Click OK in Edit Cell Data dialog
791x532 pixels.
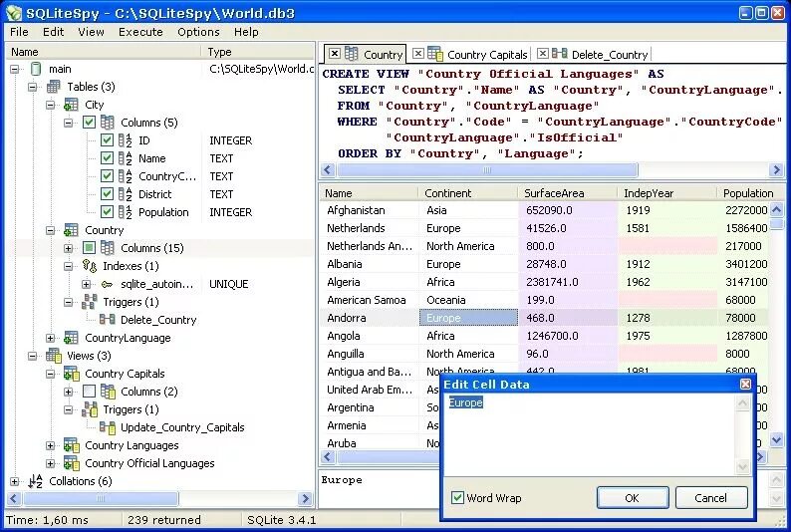click(x=633, y=498)
